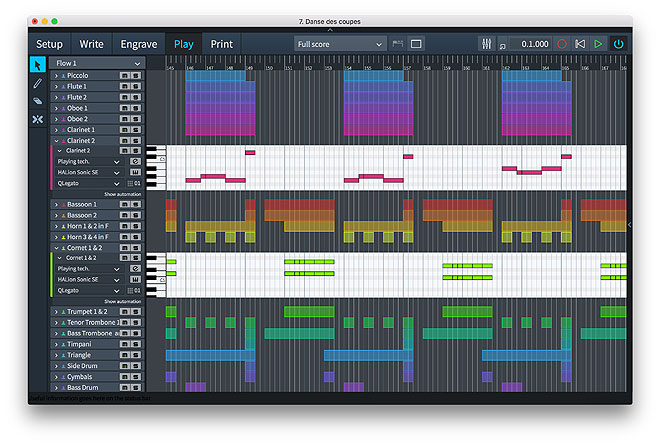This screenshot has width=660, height=444.
Task: Solo the Flute 1 track
Action: (135, 86)
